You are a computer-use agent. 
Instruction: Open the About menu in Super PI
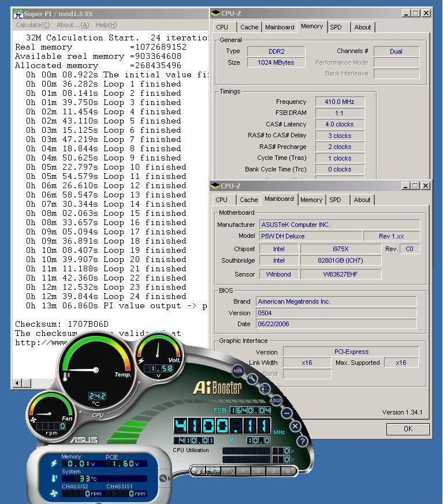(x=73, y=25)
